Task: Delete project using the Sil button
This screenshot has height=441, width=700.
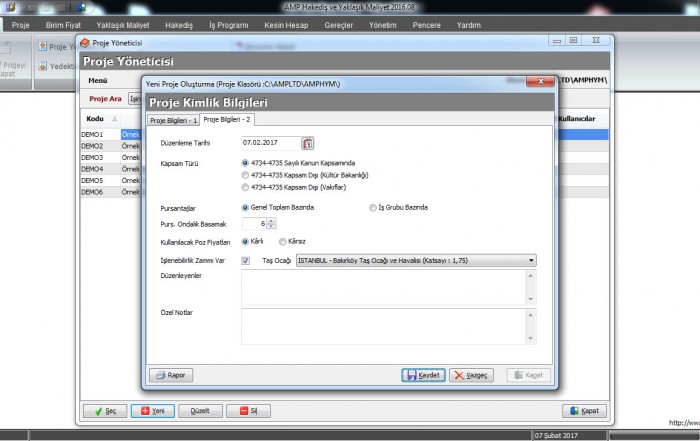Action: [x=248, y=411]
